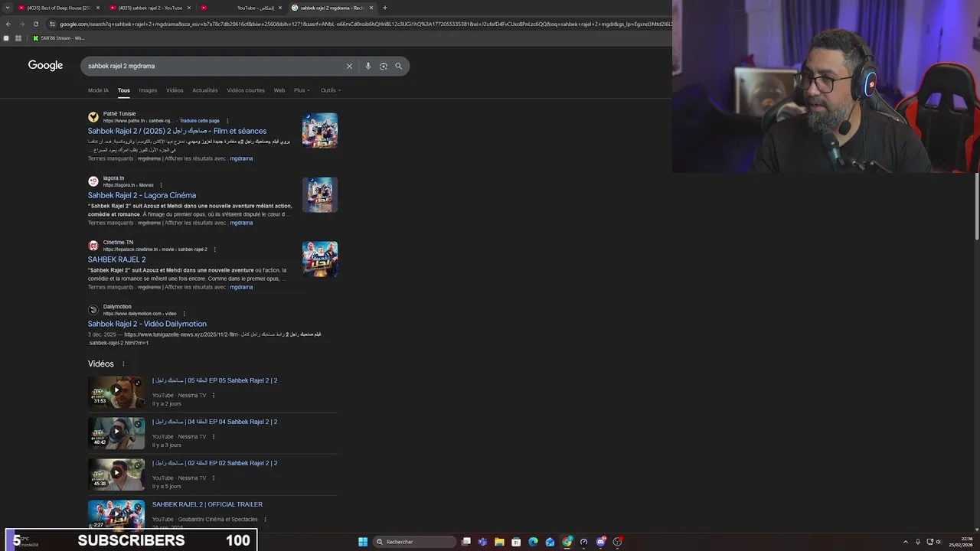Screen dimensions: 980x551
Task: Open the EP 05 Sahbek Rajel 2 title link
Action: coord(214,380)
